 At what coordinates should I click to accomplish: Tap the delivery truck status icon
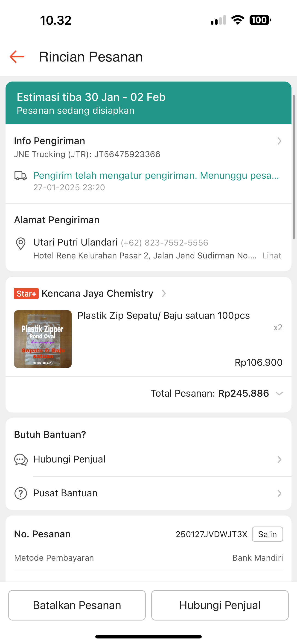pos(20,176)
